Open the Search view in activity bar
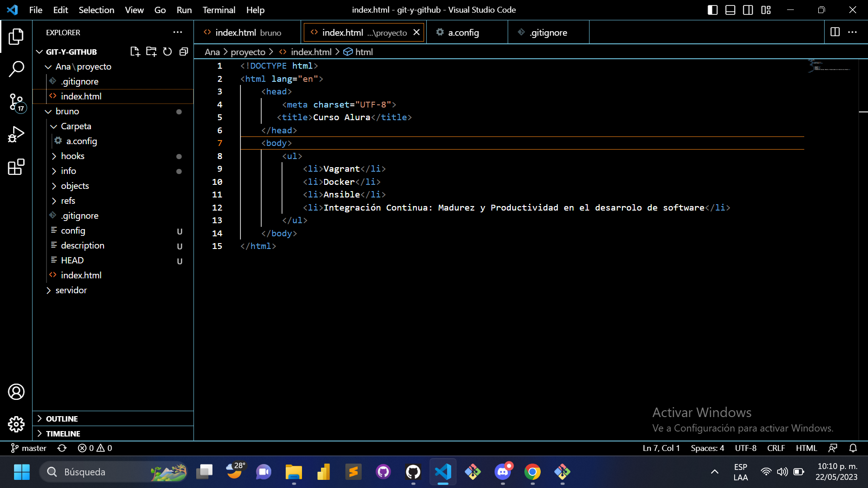The image size is (868, 488). 16,69
